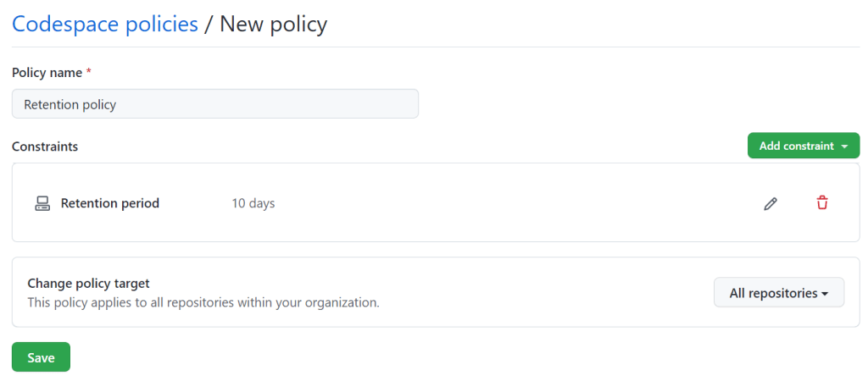Click the policy applies to all repositories description
868x387 pixels.
[x=203, y=303]
